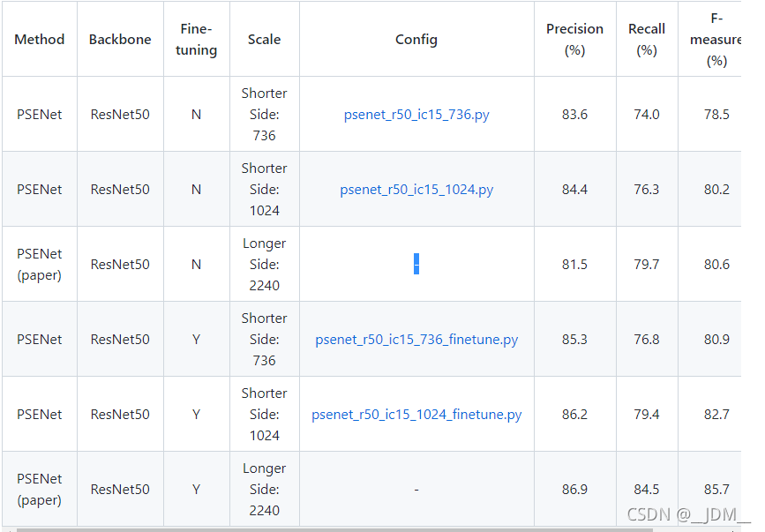The height and width of the screenshot is (532, 765).
Task: Open the psenet_r50_ic15_1024.py config link
Action: 416,190
